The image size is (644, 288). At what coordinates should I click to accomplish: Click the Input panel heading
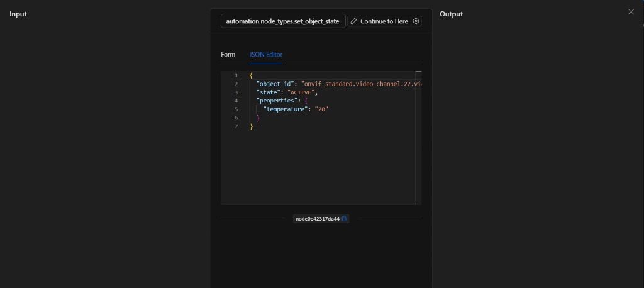point(18,14)
